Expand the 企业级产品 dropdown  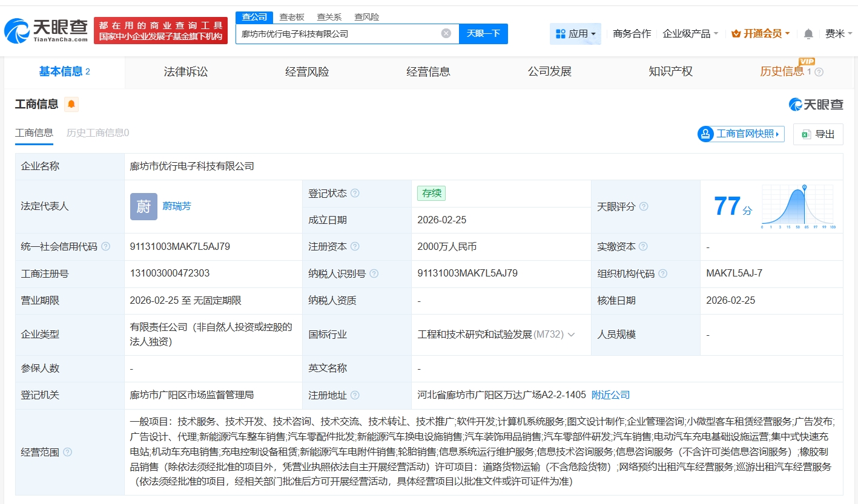(x=690, y=34)
